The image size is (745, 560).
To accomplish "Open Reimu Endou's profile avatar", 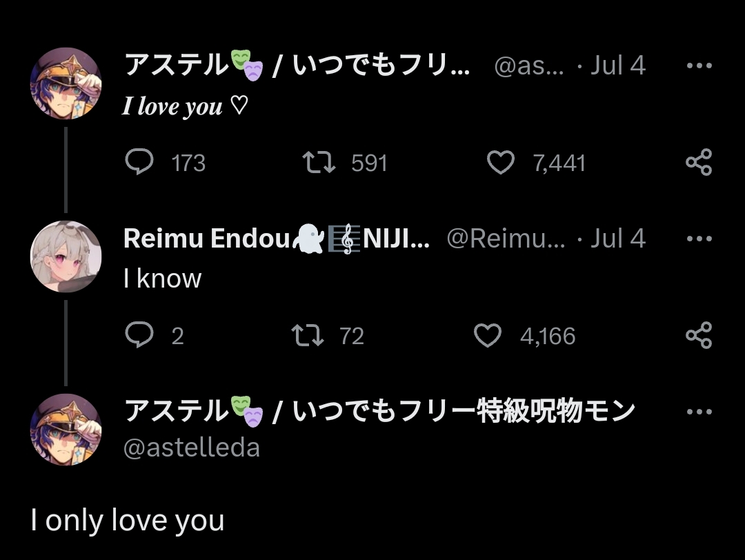I will pos(66,256).
